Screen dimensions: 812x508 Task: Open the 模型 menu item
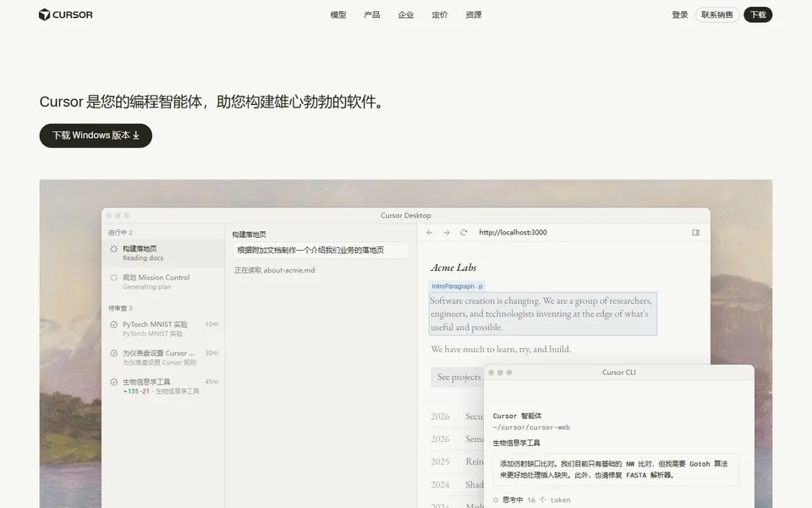click(338, 15)
